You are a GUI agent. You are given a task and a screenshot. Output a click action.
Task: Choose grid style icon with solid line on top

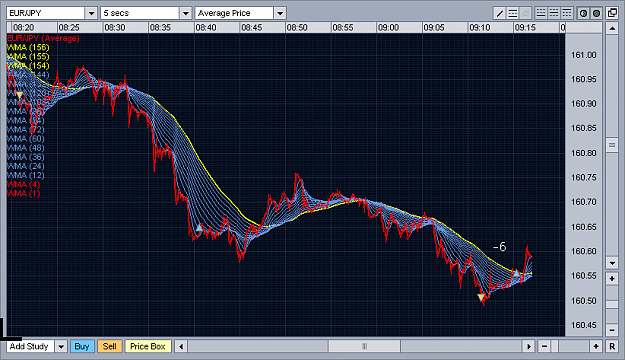click(567, 13)
